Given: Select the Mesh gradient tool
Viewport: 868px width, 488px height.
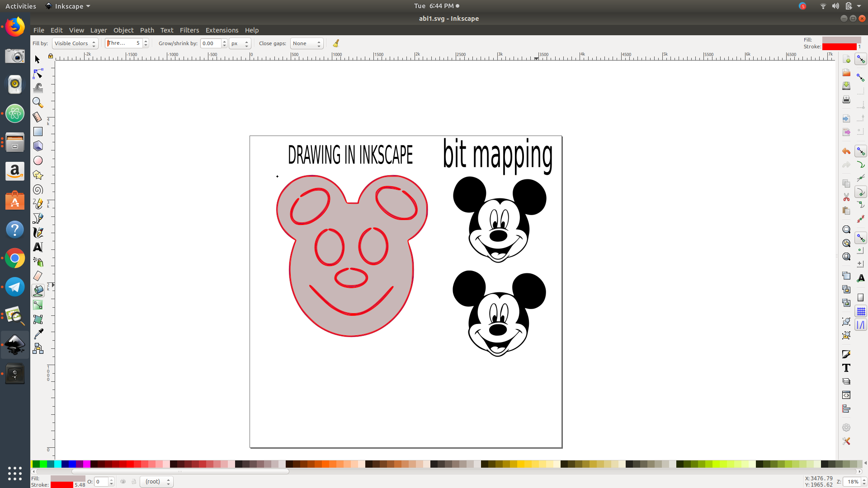Looking at the screenshot, I should pyautogui.click(x=38, y=319).
